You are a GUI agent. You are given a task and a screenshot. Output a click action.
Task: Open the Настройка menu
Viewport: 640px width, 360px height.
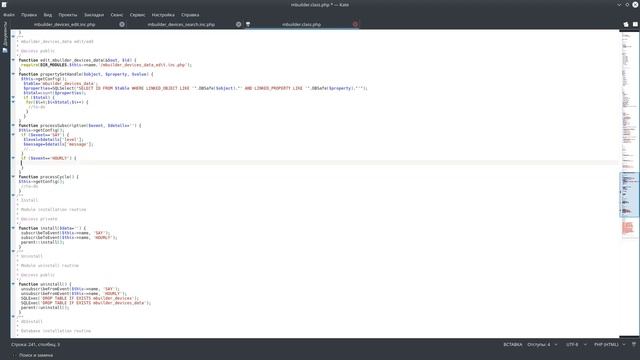coord(163,15)
